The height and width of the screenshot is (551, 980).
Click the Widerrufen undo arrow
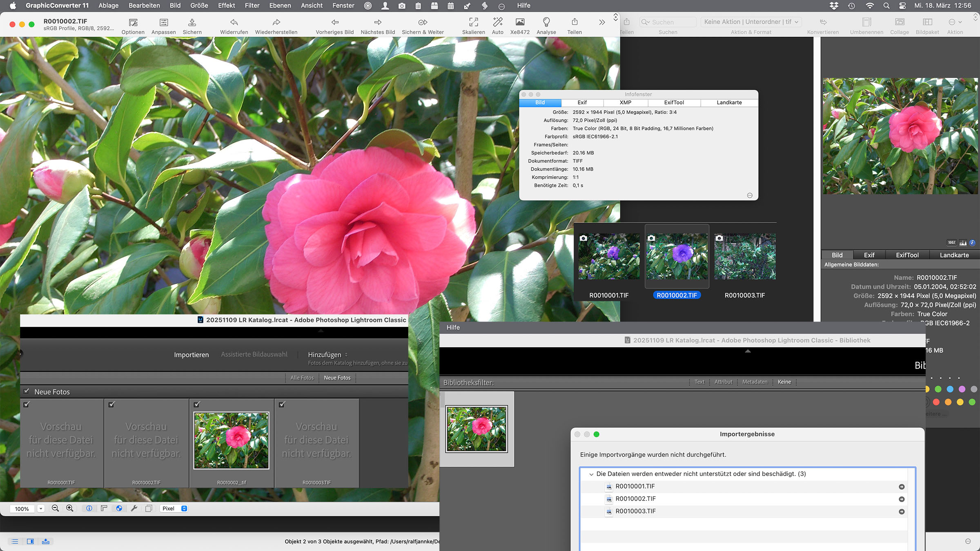[234, 22]
